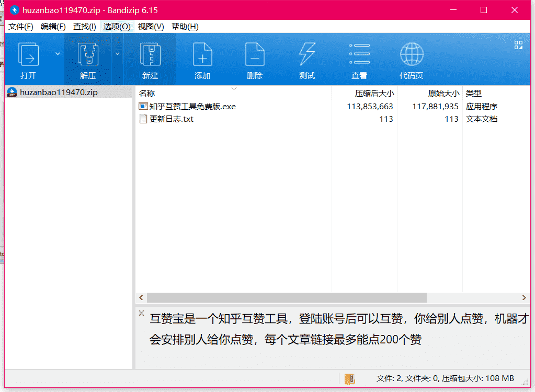Open the 选项(O) menu
The height and width of the screenshot is (392, 535).
(x=117, y=27)
